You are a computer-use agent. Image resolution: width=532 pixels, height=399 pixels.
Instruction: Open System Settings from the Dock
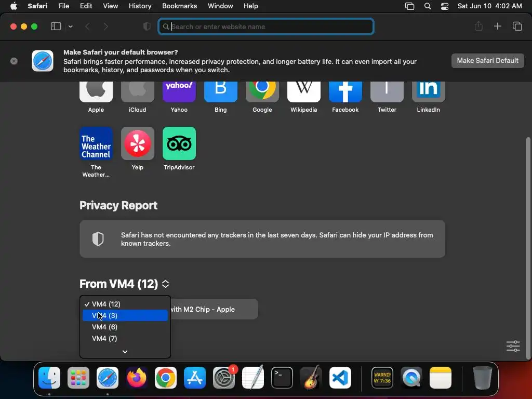pos(224,378)
